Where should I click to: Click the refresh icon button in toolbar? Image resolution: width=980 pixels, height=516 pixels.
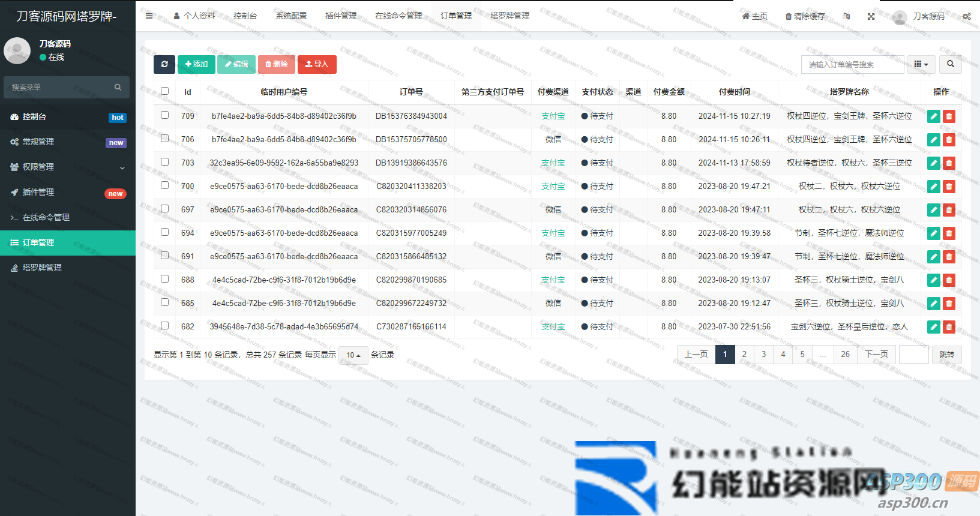tap(164, 64)
